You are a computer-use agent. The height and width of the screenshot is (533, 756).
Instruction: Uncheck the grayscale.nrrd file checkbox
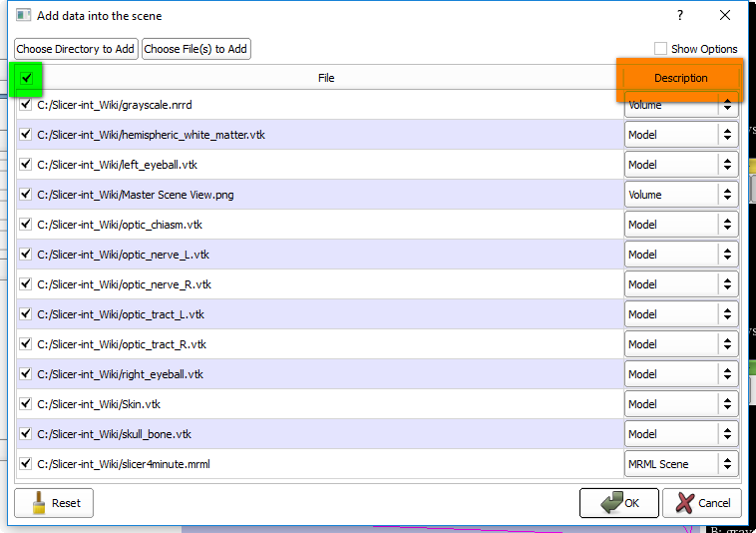[26, 105]
